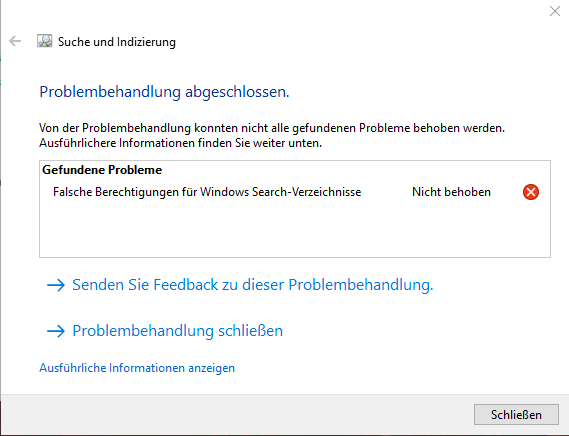
Task: Select the Problembehandlung schließen option
Action: click(x=177, y=331)
